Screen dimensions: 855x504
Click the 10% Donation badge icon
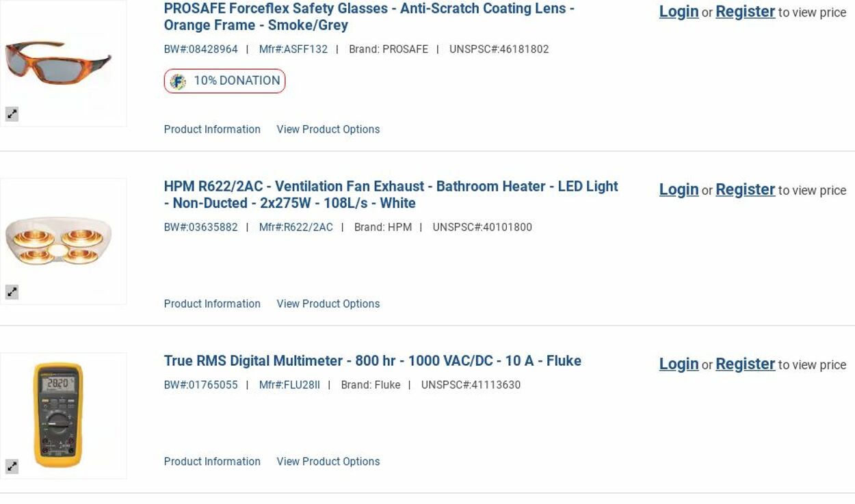[x=178, y=81]
